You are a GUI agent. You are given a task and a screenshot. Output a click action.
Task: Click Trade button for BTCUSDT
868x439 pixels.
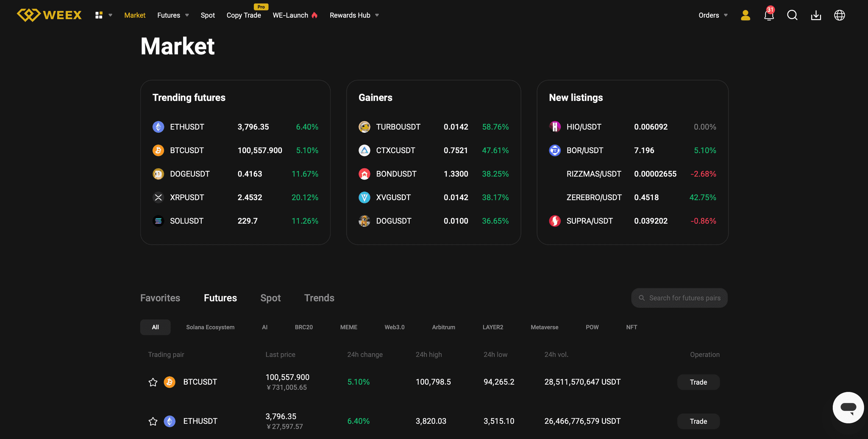pos(698,382)
